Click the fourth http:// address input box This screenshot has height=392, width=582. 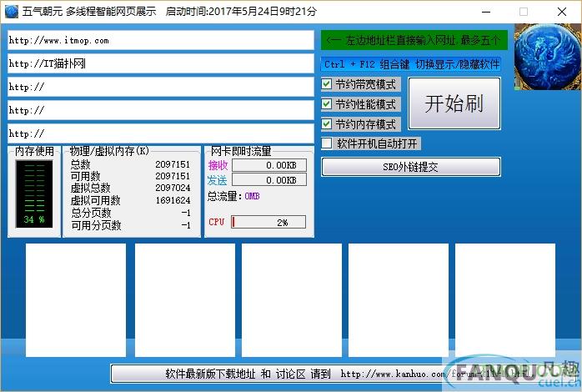[160, 110]
